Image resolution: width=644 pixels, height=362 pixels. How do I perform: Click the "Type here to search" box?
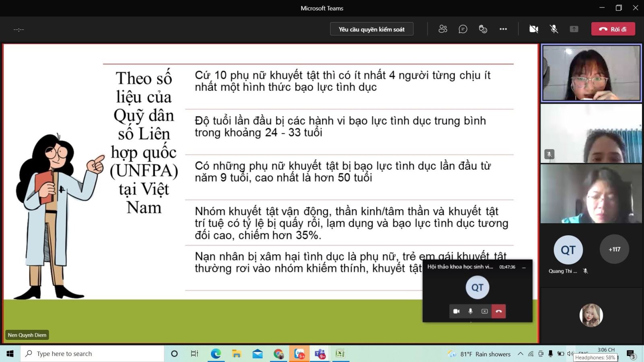pos(93,354)
